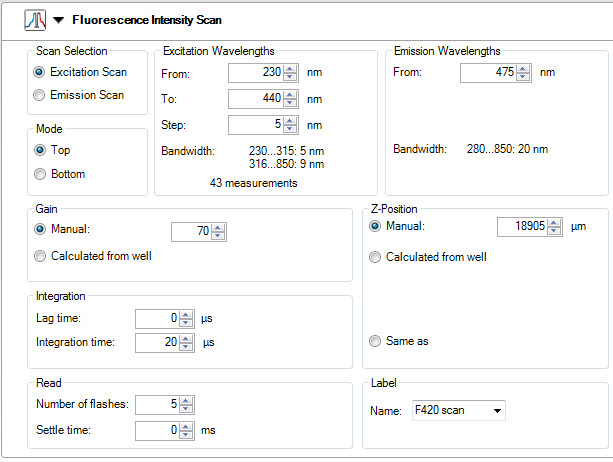Choose Bottom reading mode
This screenshot has height=462, width=613.
tap(39, 174)
